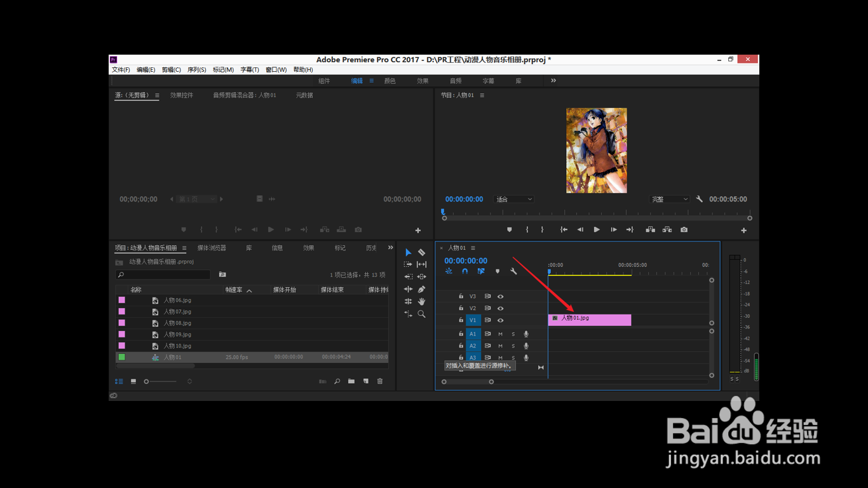Open Source panel hamburger menu
This screenshot has width=868, height=488.
157,95
